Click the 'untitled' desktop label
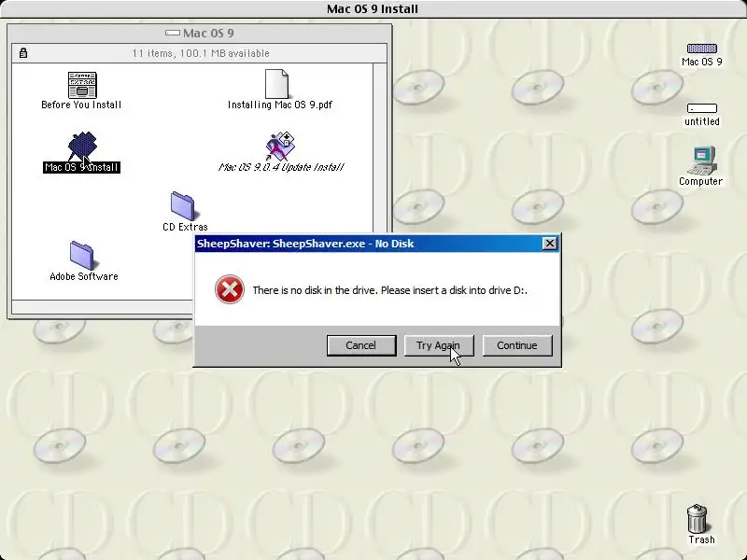The image size is (747, 560). point(702,121)
